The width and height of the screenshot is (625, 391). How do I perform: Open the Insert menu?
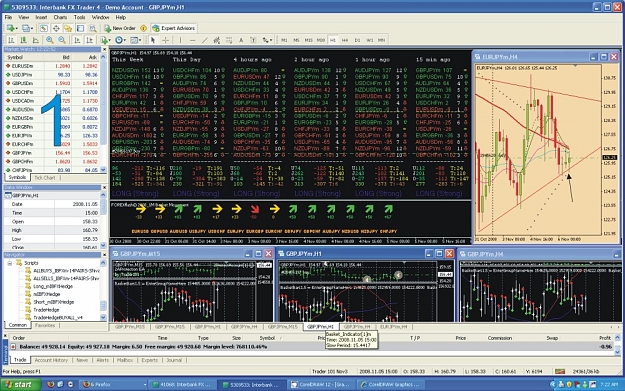click(41, 18)
